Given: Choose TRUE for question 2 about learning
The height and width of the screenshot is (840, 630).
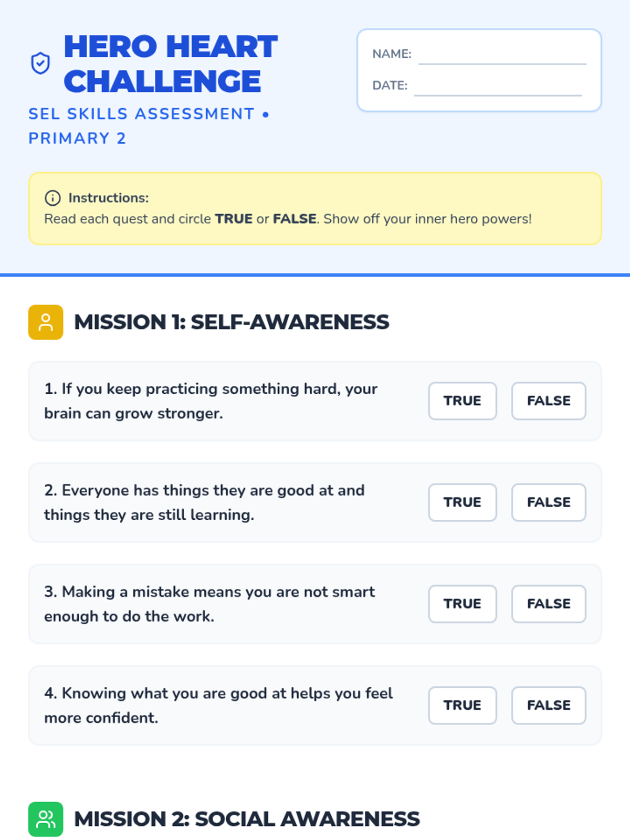Looking at the screenshot, I should click(462, 502).
